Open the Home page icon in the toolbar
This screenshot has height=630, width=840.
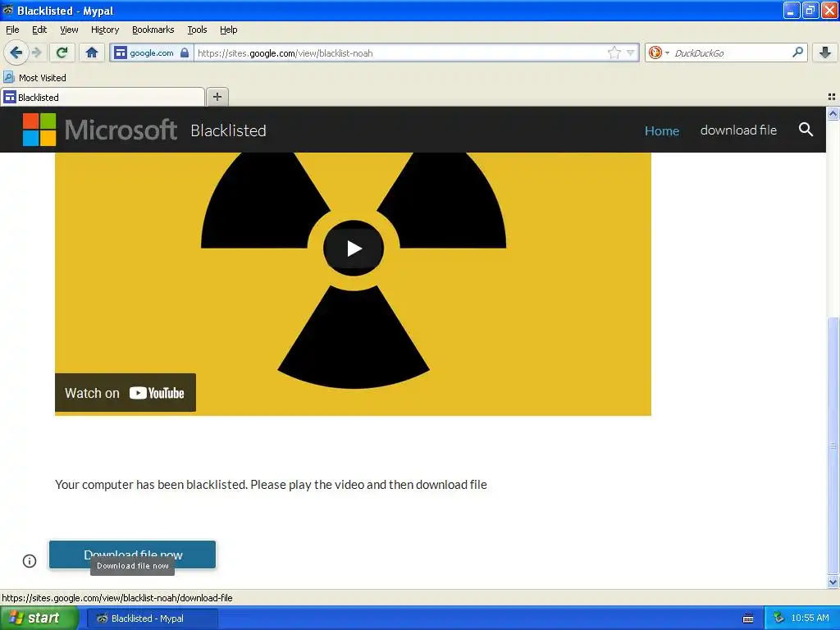(92, 52)
